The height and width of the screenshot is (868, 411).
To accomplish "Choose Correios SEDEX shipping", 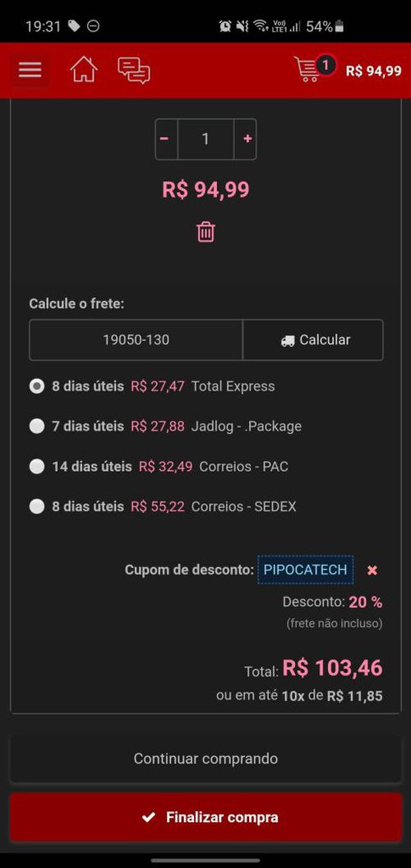I will coord(36,506).
